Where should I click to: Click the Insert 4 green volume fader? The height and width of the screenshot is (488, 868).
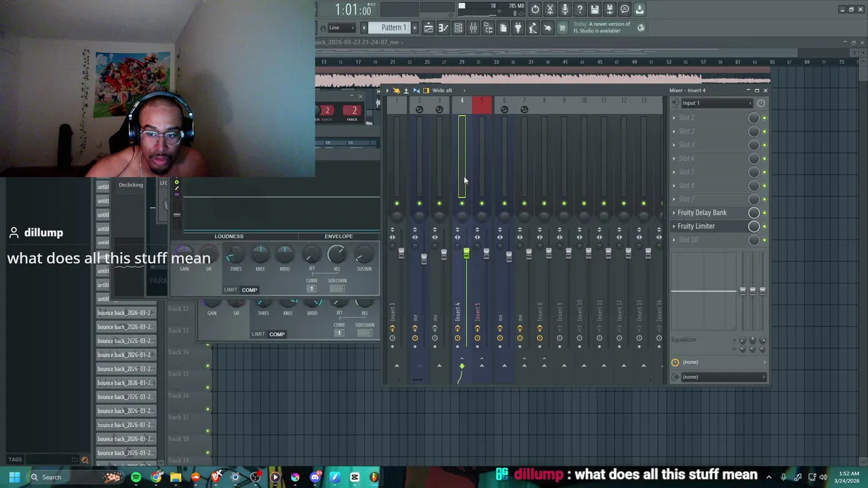pos(466,253)
